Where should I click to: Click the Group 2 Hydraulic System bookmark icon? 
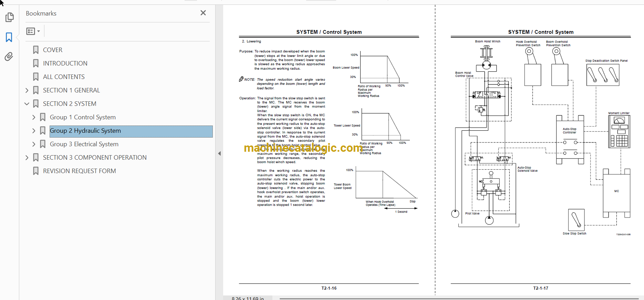point(43,131)
